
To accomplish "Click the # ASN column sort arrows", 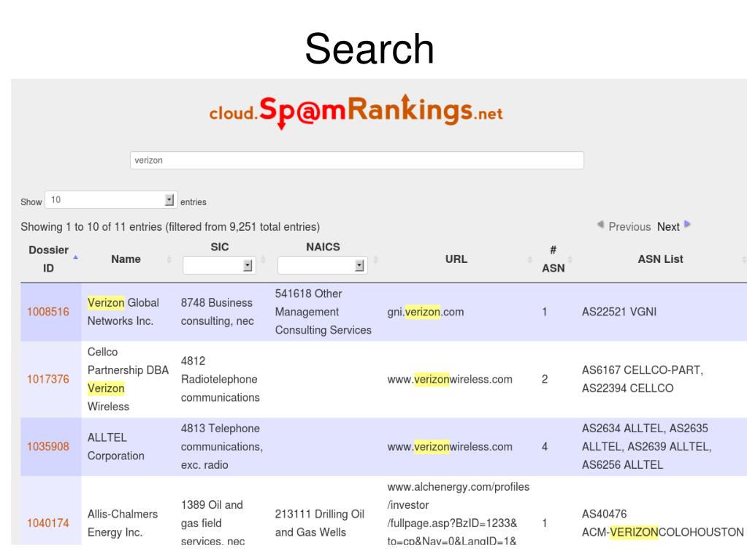I will 570,259.
